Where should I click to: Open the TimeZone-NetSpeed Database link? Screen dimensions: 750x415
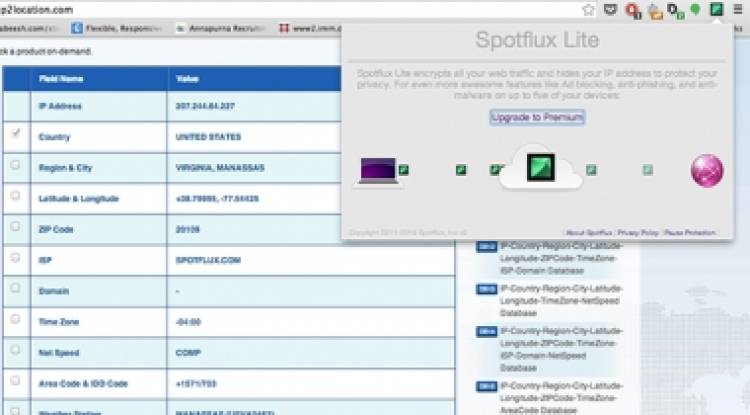point(561,301)
